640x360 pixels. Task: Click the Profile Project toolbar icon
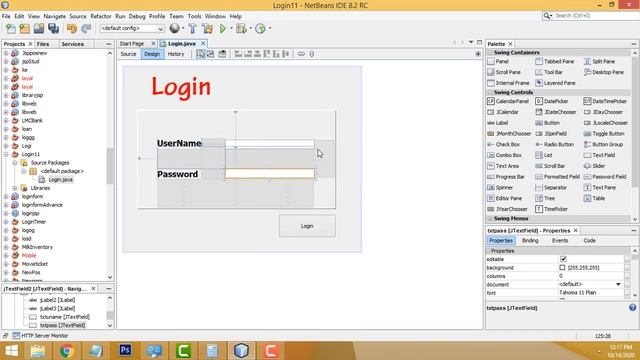click(260, 28)
